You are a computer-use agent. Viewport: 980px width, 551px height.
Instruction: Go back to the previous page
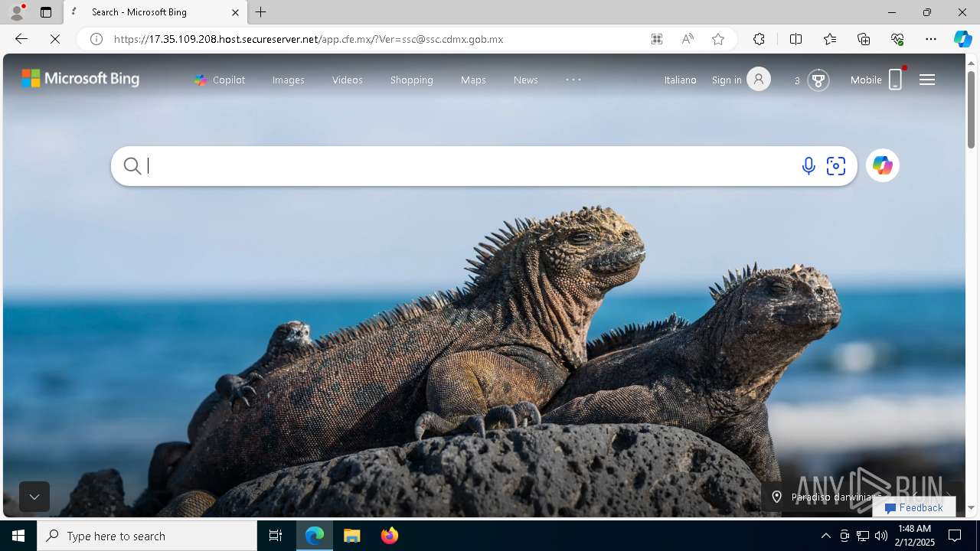point(21,39)
